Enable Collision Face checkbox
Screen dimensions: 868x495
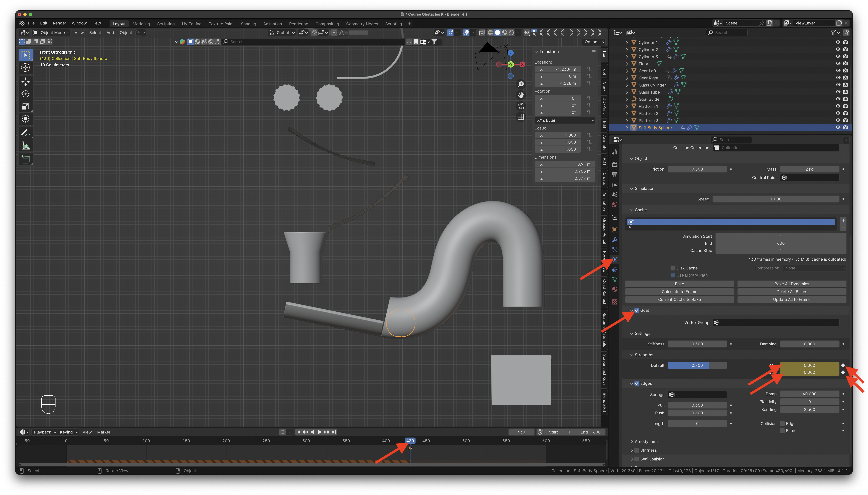(x=782, y=431)
